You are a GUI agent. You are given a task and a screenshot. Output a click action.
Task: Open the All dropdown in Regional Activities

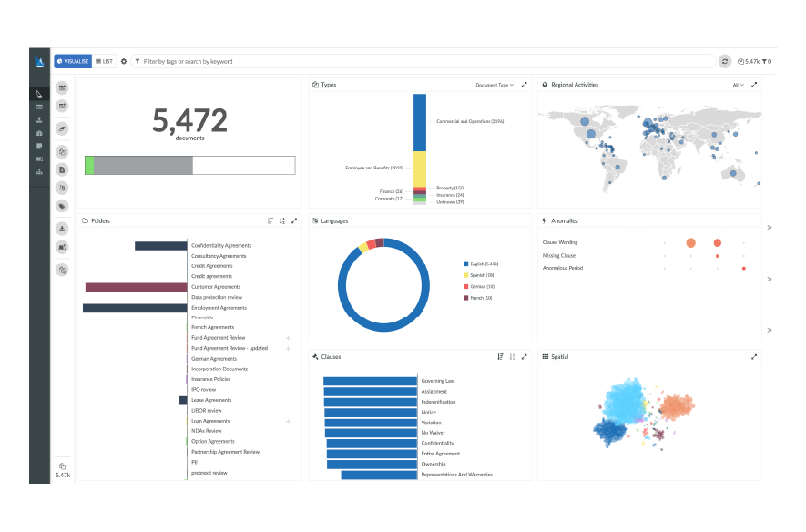click(x=738, y=85)
